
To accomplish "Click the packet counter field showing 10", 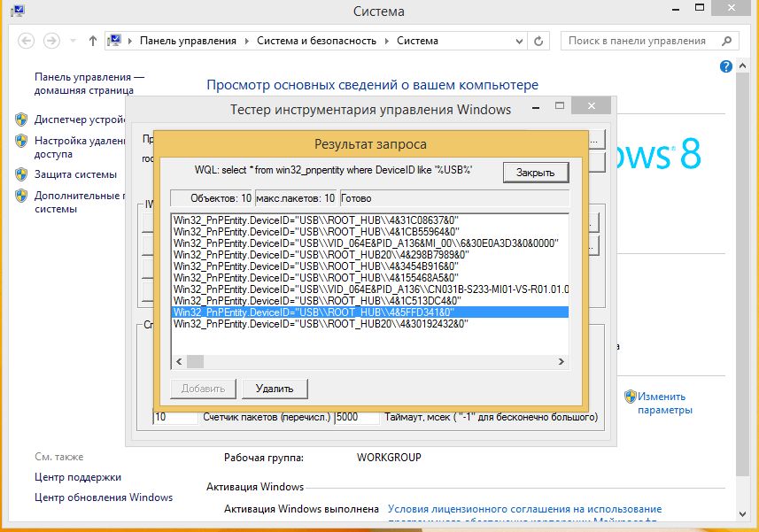I will (175, 417).
